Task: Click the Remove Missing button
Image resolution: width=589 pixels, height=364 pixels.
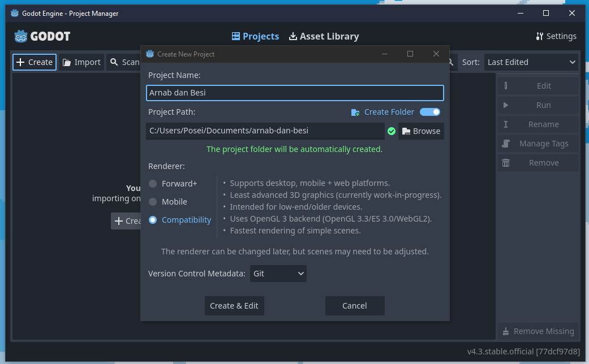Action: [538, 331]
